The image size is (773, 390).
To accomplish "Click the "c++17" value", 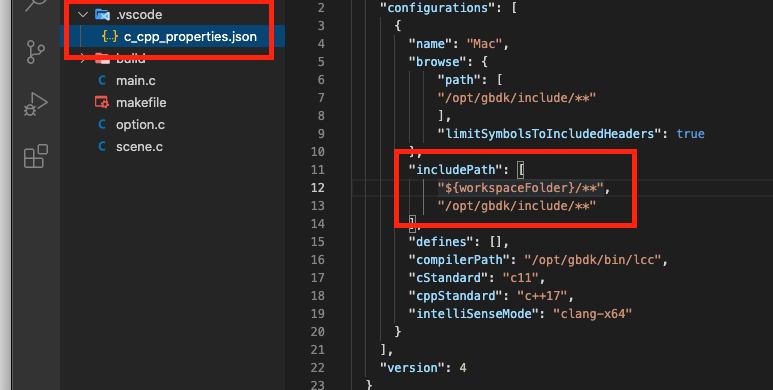I will [x=542, y=296].
